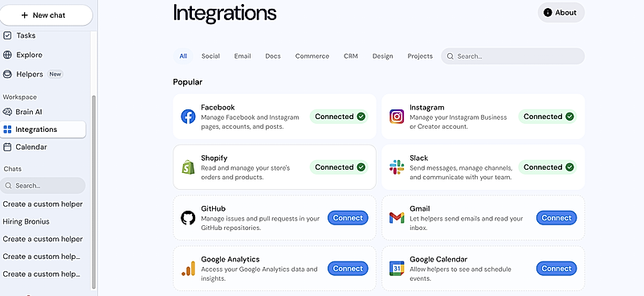Click the magnifier icon in Chats search

point(8,186)
